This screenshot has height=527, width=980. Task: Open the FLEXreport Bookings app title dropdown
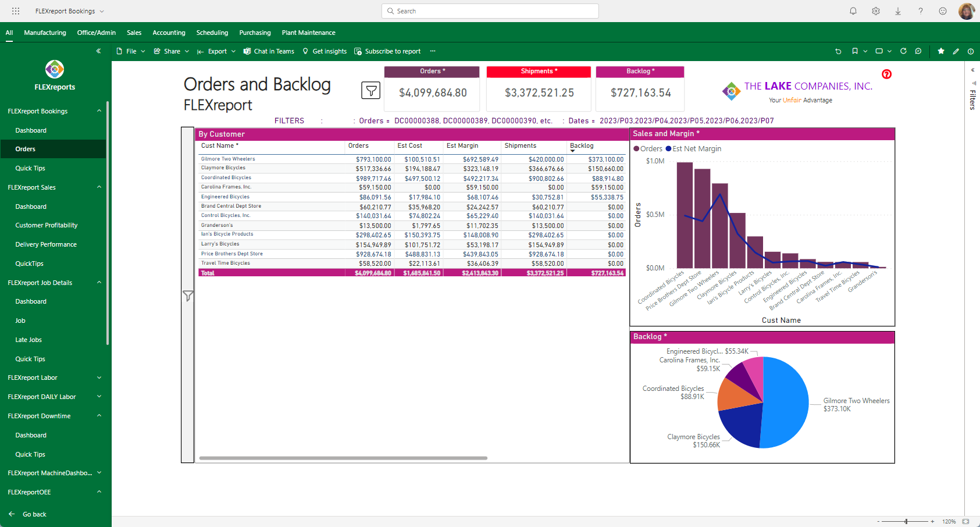click(69, 11)
